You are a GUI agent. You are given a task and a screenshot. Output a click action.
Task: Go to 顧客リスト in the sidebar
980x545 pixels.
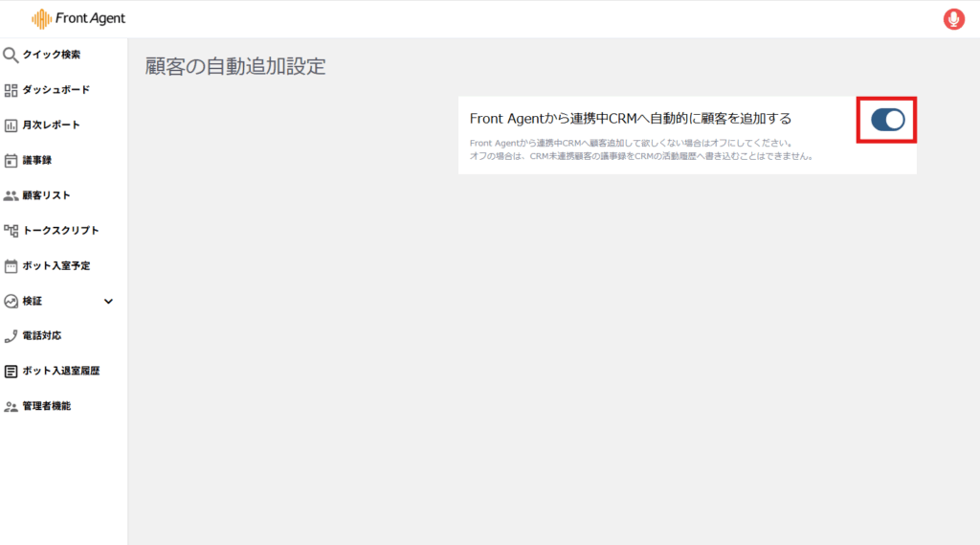(x=46, y=195)
